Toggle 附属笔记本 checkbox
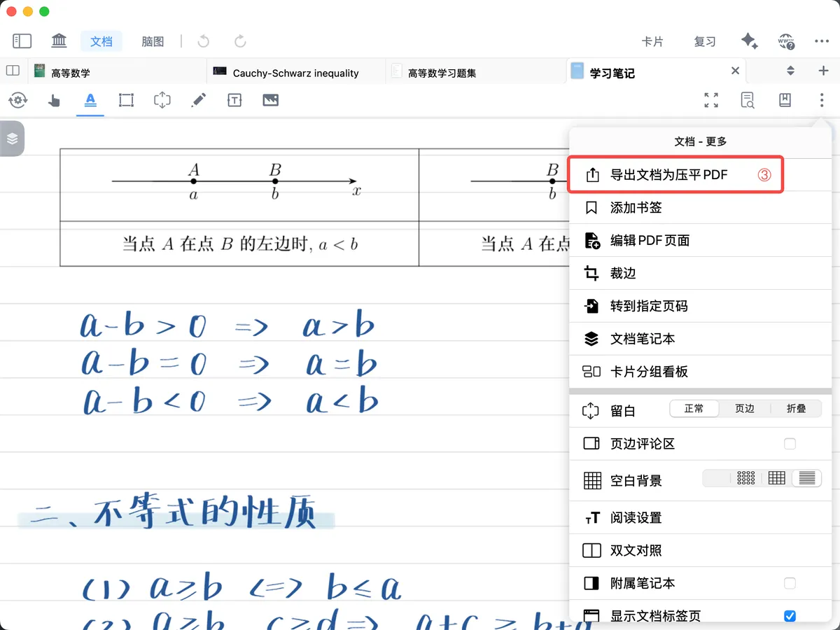 coord(790,583)
